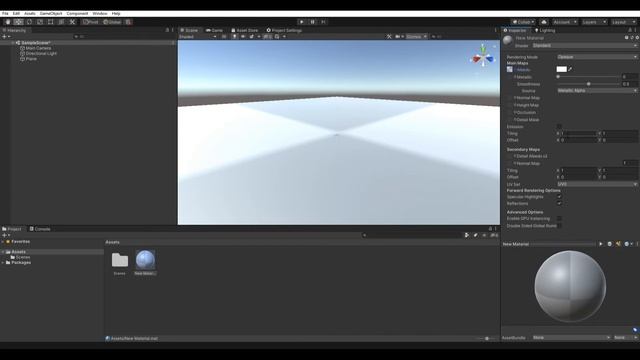Viewport: 640px width, 360px height.
Task: Select the Rect Transform tool
Action: pos(51,22)
